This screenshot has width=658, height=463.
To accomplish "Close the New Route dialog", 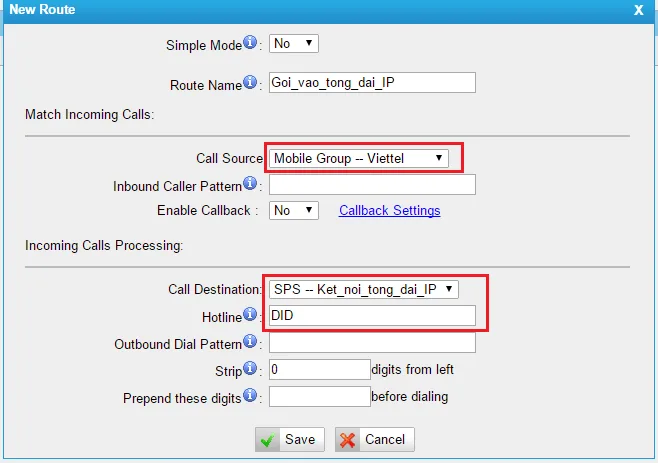I will [x=639, y=10].
